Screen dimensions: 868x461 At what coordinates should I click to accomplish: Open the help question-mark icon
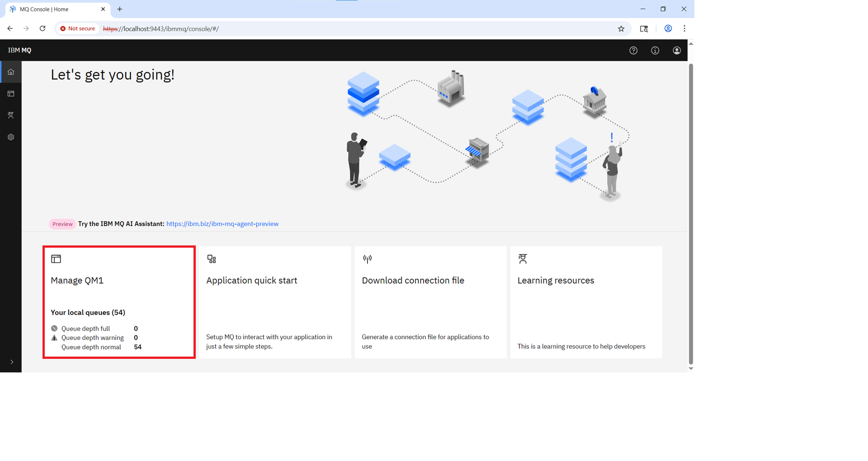coord(633,51)
